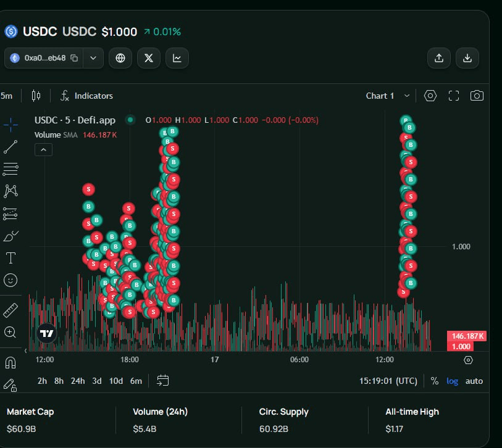Click the USDC · 5 · Defi.app legend title
The image size is (502, 448).
tap(75, 120)
